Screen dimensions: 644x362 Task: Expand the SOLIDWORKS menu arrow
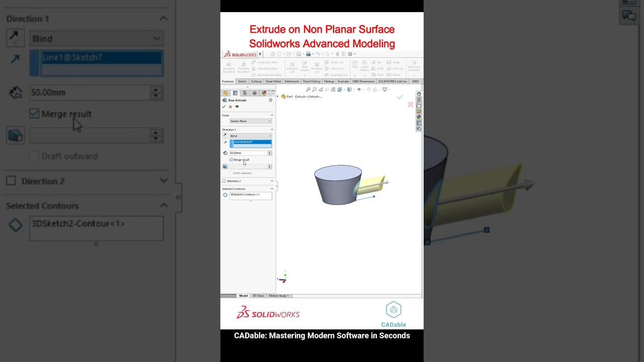coord(260,54)
